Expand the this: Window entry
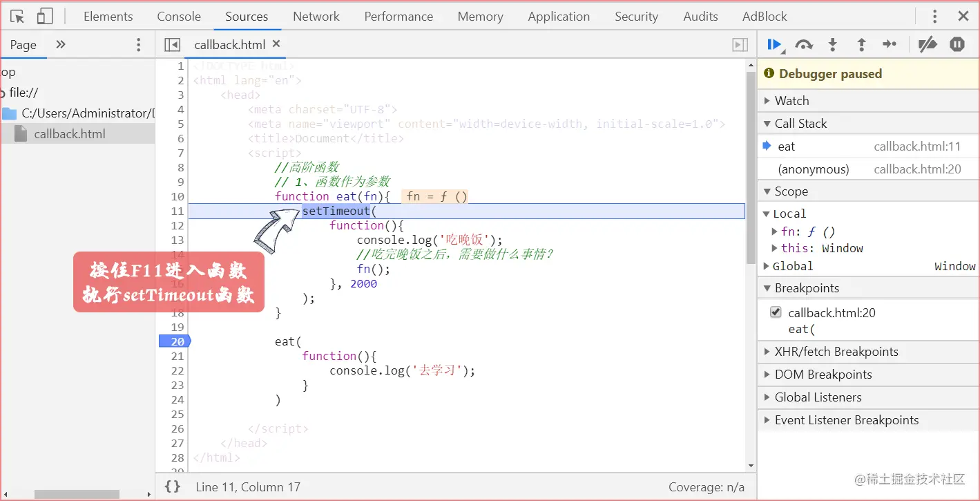 pyautogui.click(x=774, y=248)
